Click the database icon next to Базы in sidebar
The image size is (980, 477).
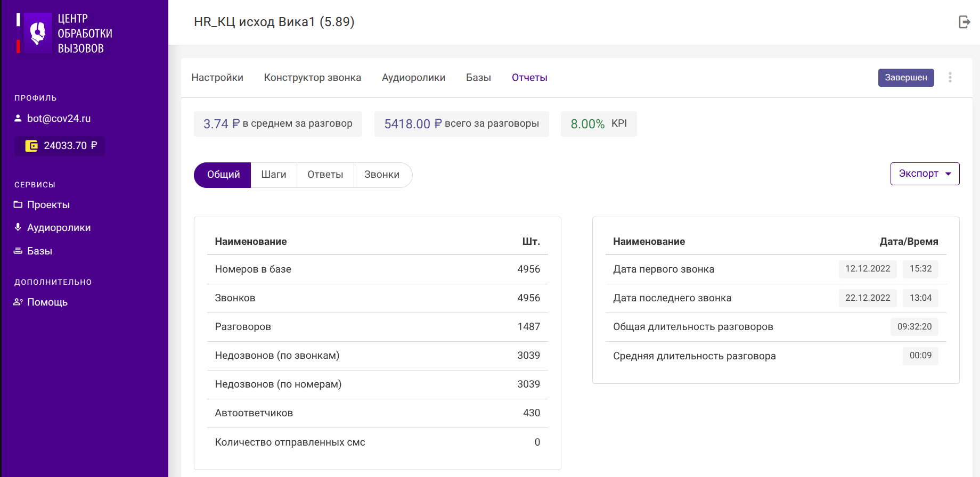[18, 251]
